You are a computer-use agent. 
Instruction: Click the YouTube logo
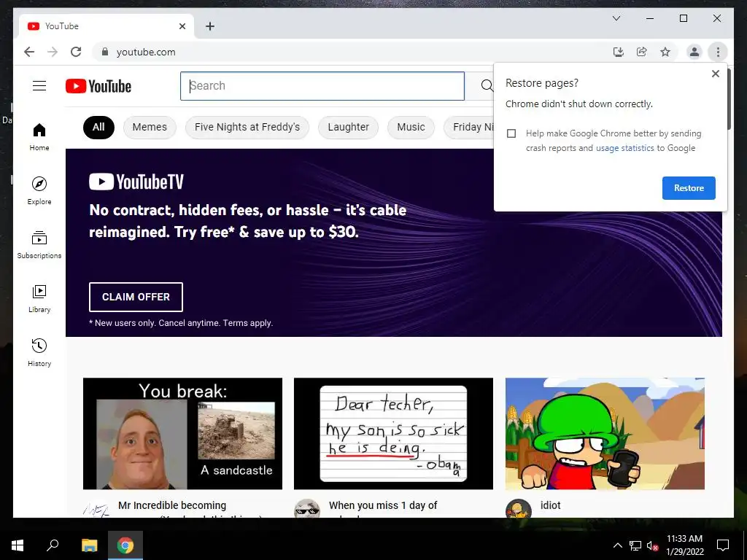pos(98,86)
